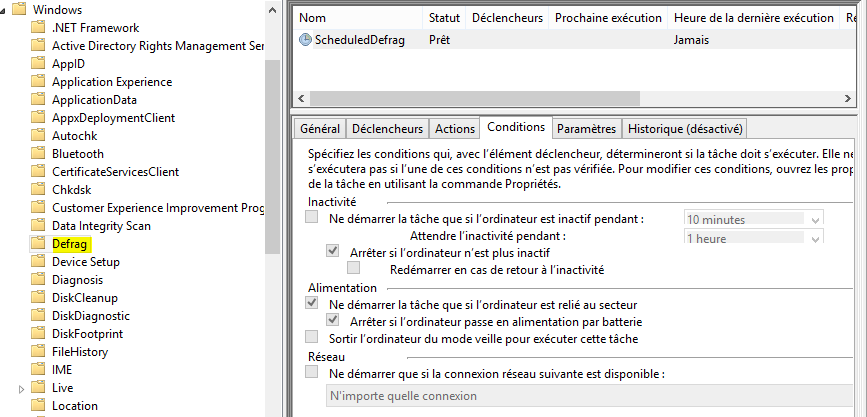Click the AppID folder icon
867x417 pixels.
[38, 64]
